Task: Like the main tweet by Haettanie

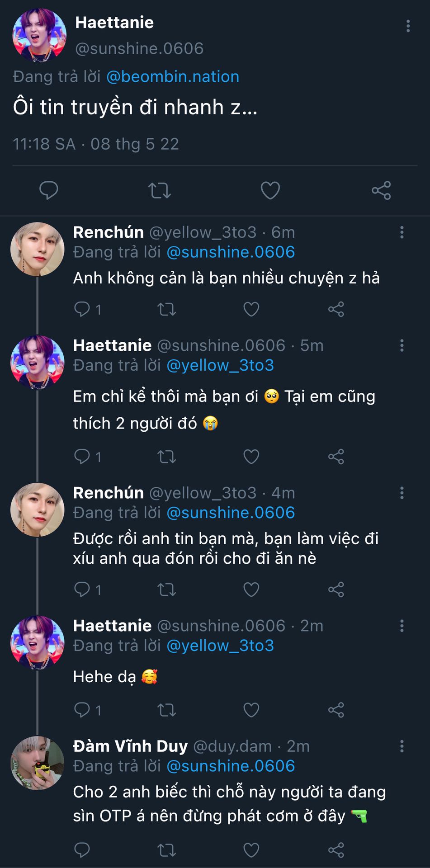Action: [x=270, y=190]
